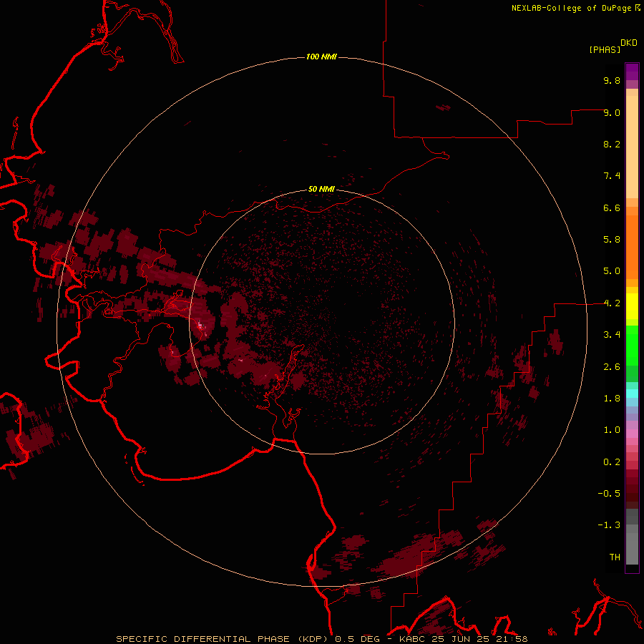
Task: Select the yellow color bar segment
Action: coord(632,306)
